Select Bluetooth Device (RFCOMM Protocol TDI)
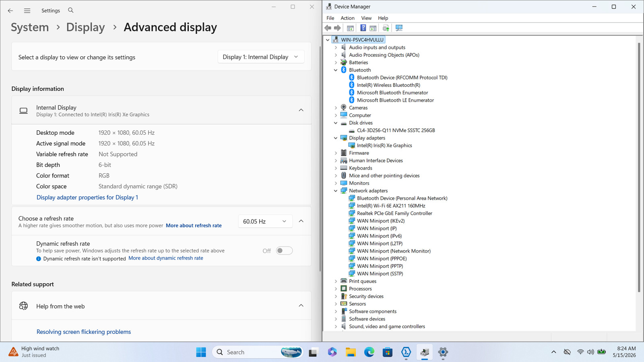 click(x=402, y=77)
